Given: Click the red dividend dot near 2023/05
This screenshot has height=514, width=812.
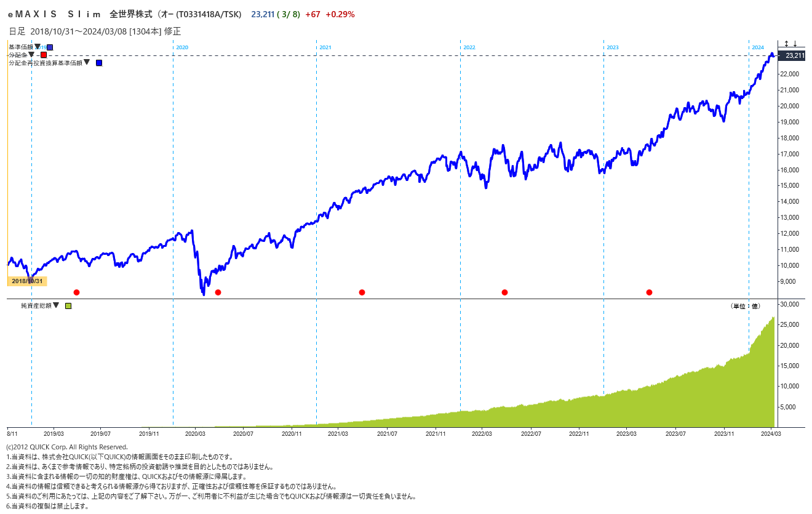Looking at the screenshot, I should tap(649, 292).
